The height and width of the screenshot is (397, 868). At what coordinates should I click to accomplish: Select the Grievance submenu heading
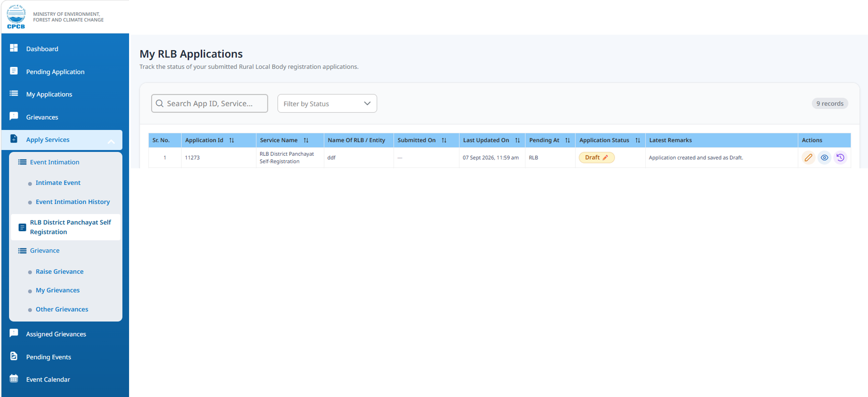45,251
